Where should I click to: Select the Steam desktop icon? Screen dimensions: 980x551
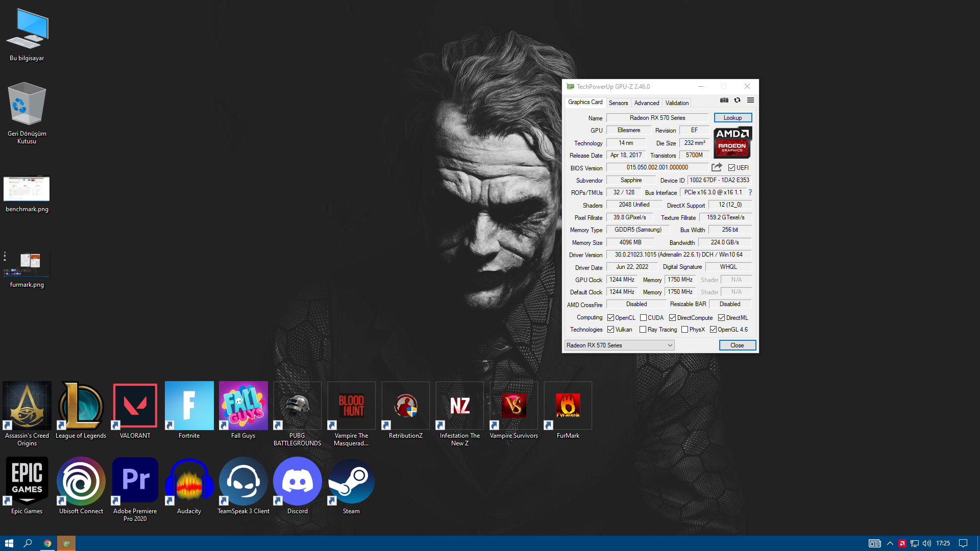point(351,482)
